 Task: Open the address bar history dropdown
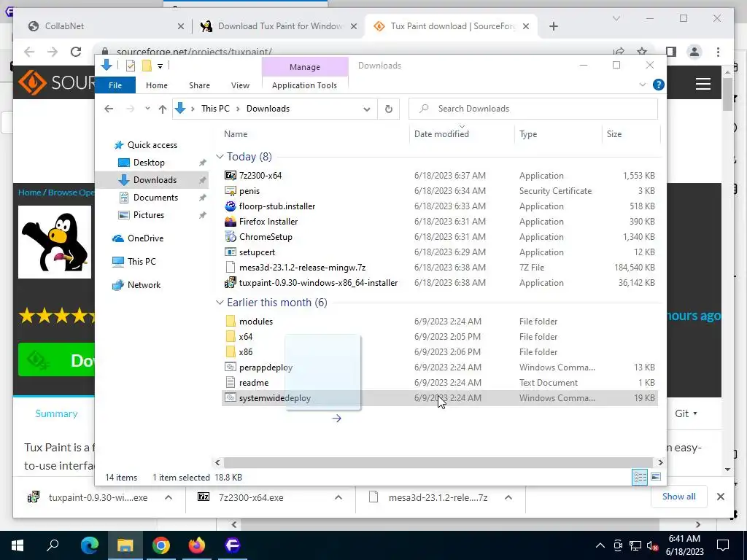pos(366,109)
